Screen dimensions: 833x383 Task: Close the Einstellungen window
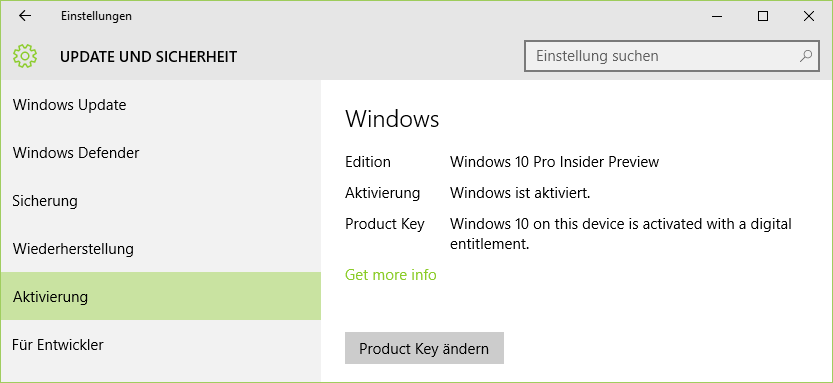coord(809,16)
